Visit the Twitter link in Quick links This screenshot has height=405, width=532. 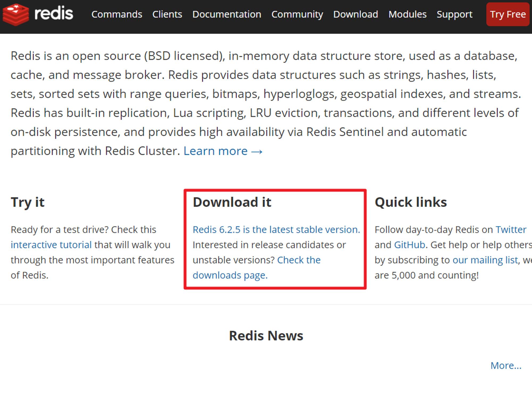(511, 229)
